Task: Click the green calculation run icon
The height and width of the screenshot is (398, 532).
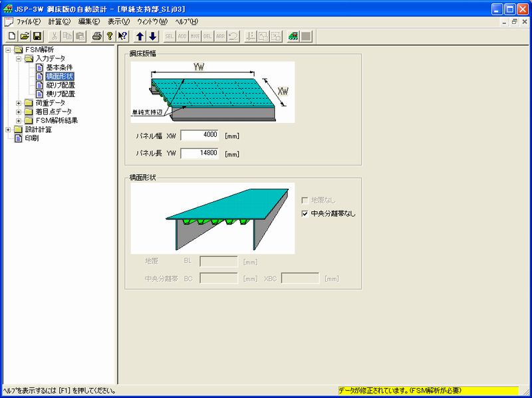Action: [293, 36]
